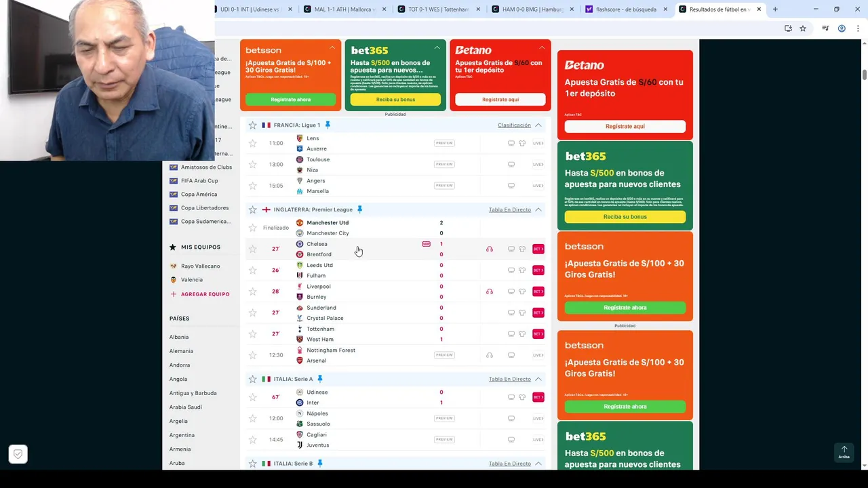Click the page vertical scrollbar thumb
The width and height of the screenshot is (868, 488).
pos(865,74)
